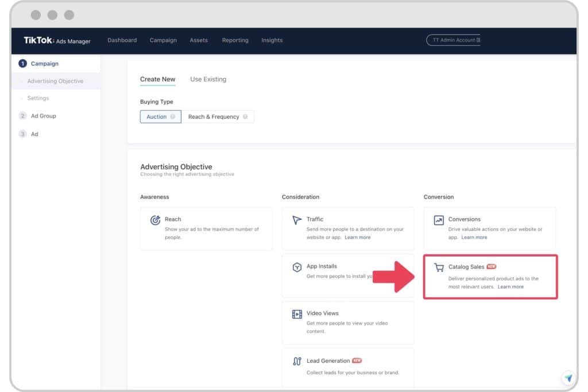Click the Reach target icon
The image size is (588, 392).
pos(155,220)
